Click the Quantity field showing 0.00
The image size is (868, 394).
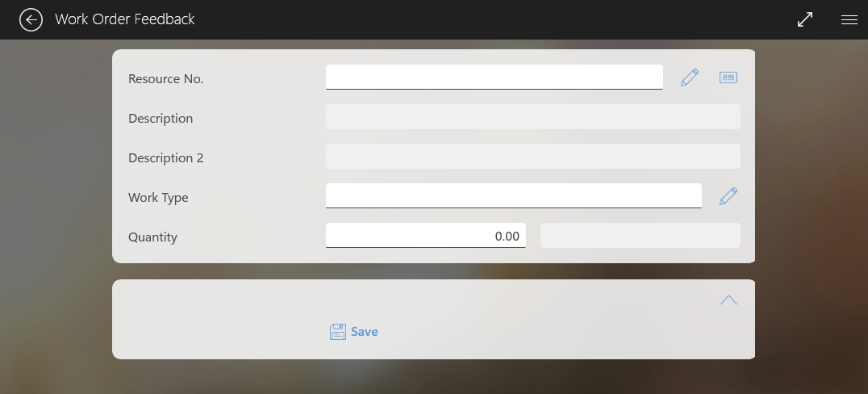[x=426, y=236]
